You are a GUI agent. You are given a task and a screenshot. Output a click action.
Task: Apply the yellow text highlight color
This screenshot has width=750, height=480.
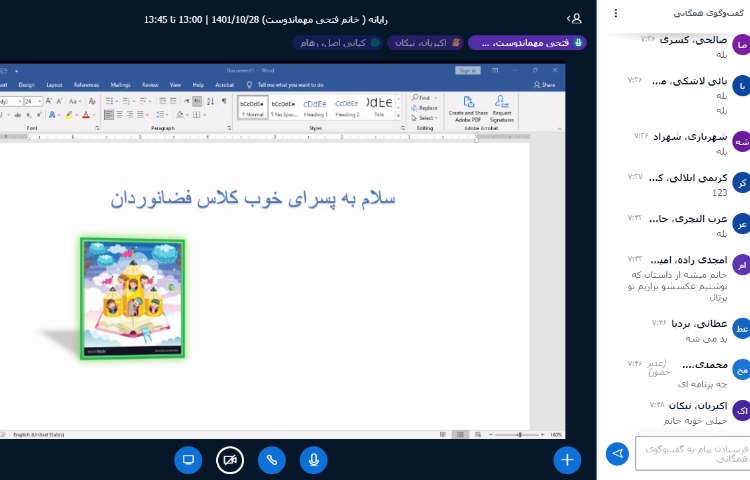(x=69, y=115)
